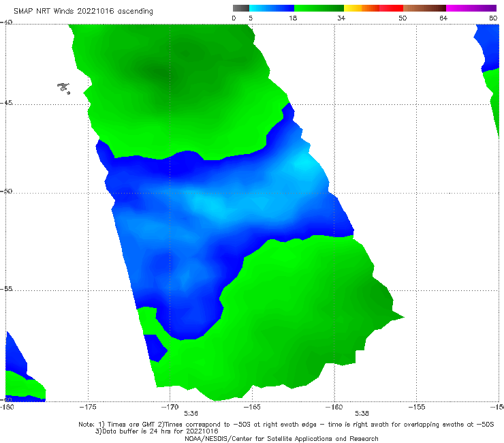The image size is (504, 443).
Task: Select the brown segment of the colorbar
Action: click(x=424, y=8)
